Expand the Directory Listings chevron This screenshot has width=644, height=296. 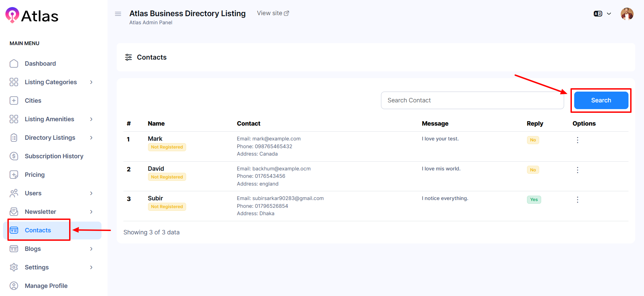[91, 138]
